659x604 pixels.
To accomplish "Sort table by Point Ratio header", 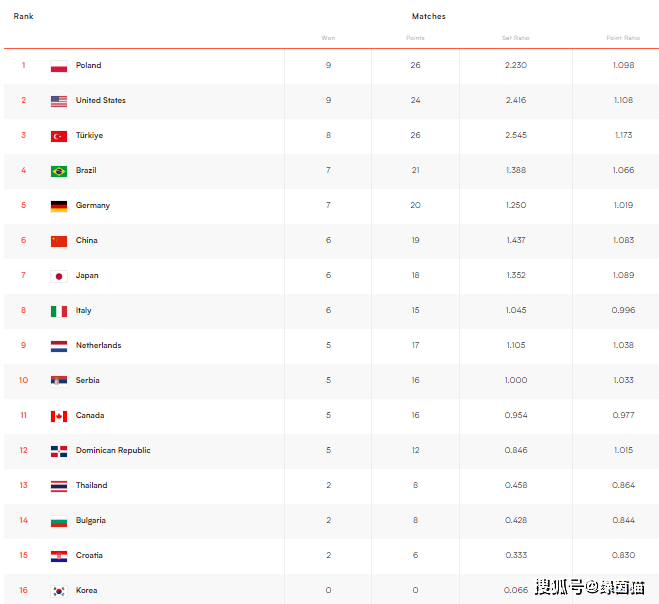I will tap(623, 38).
